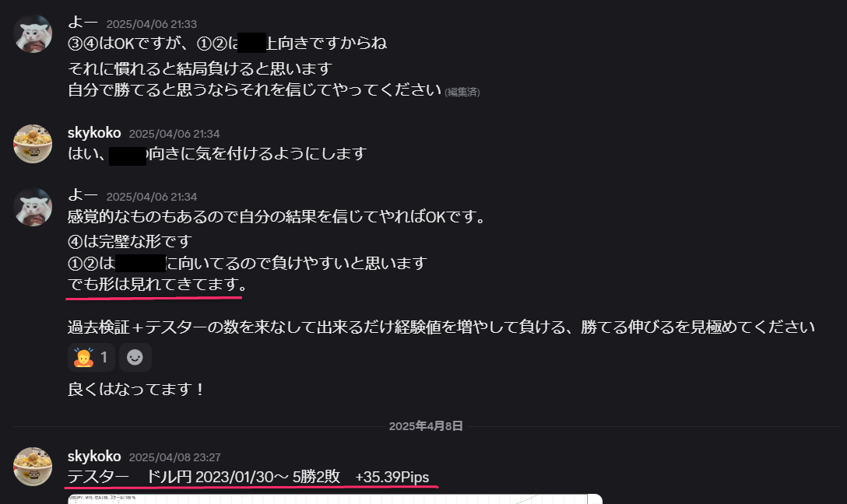Screen dimensions: 847x504
Task: Click the 2025年4月8日 date divider
Action: pyautogui.click(x=426, y=426)
